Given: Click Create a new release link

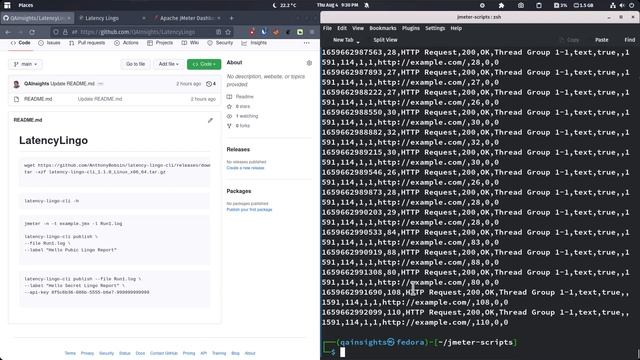Looking at the screenshot, I should [x=245, y=168].
